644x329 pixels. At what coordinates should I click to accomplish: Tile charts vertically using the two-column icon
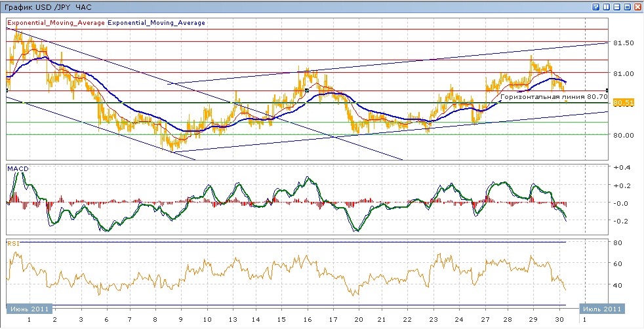[606, 7]
